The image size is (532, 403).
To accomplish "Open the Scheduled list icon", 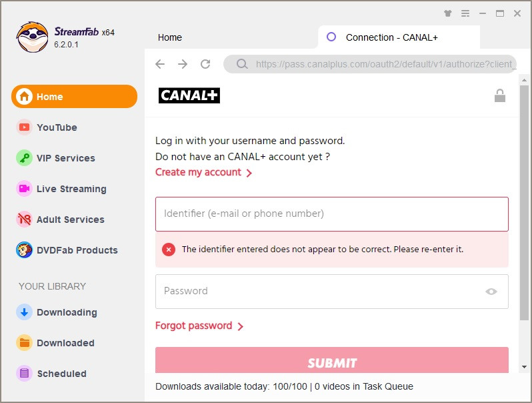I will coord(25,374).
